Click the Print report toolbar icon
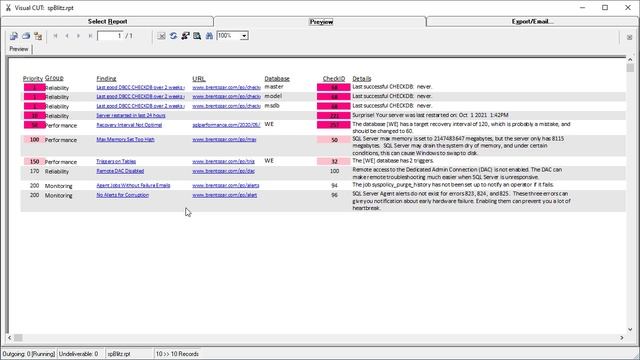Image resolution: width=640 pixels, height=360 pixels. coord(26,36)
